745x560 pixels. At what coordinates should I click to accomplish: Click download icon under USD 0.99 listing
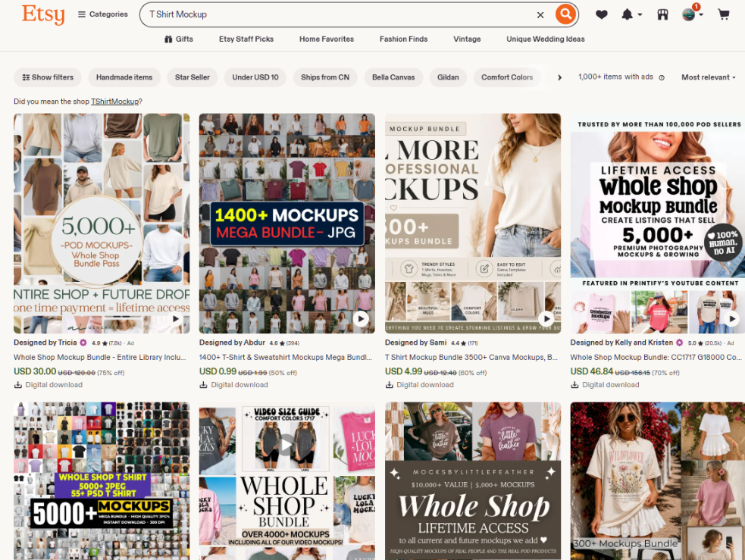(203, 385)
